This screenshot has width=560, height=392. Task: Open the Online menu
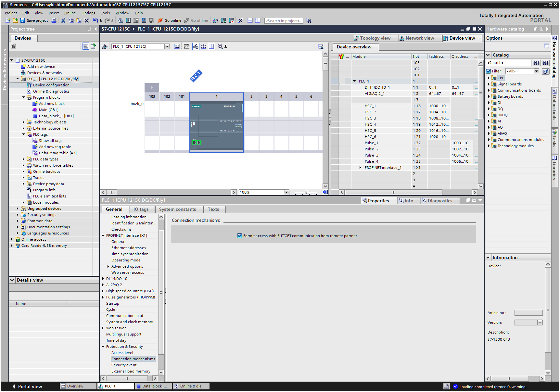[70, 13]
